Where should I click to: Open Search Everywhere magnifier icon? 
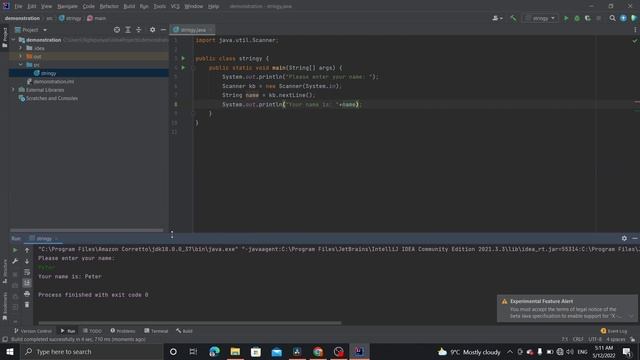tap(612, 18)
